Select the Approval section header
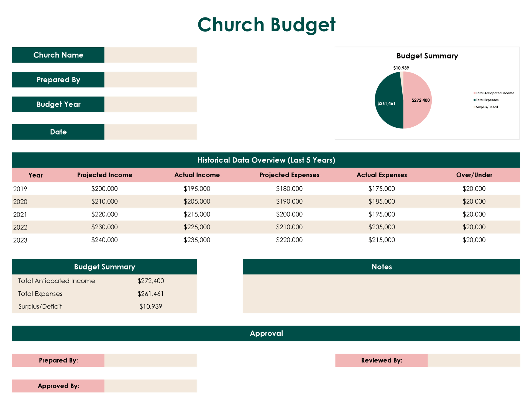Screen dimensions: 532x411 pyautogui.click(x=266, y=333)
